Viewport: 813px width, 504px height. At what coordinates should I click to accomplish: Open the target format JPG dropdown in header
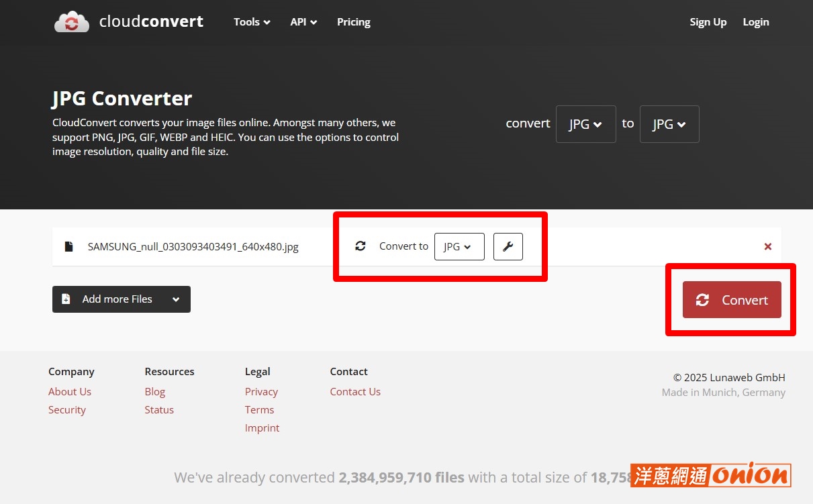(x=669, y=124)
